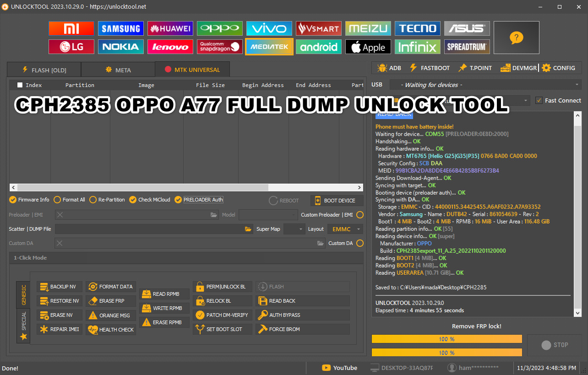Clear the Custom DA field X icon
This screenshot has width=588, height=375.
tap(60, 243)
